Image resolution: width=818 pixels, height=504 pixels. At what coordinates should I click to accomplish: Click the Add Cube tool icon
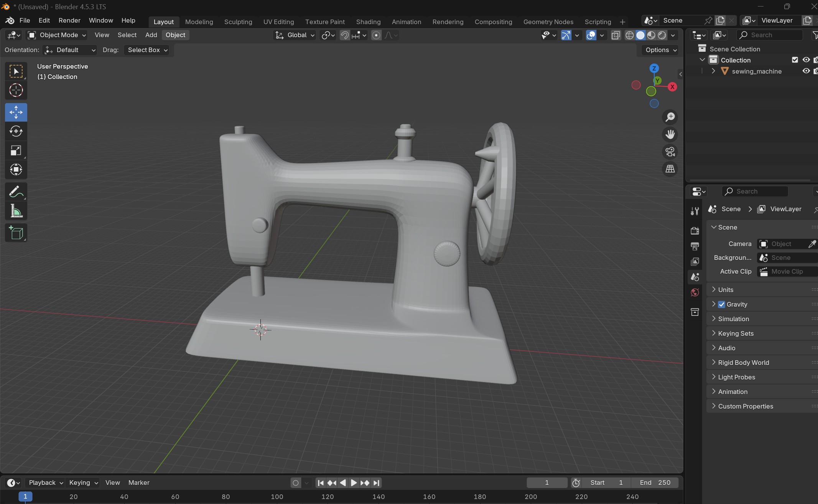[x=16, y=233]
